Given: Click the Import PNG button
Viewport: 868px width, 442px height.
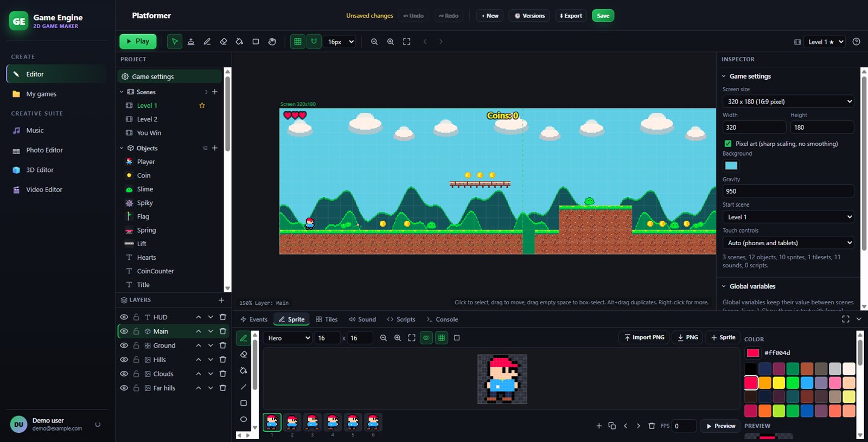Looking at the screenshot, I should tap(644, 337).
